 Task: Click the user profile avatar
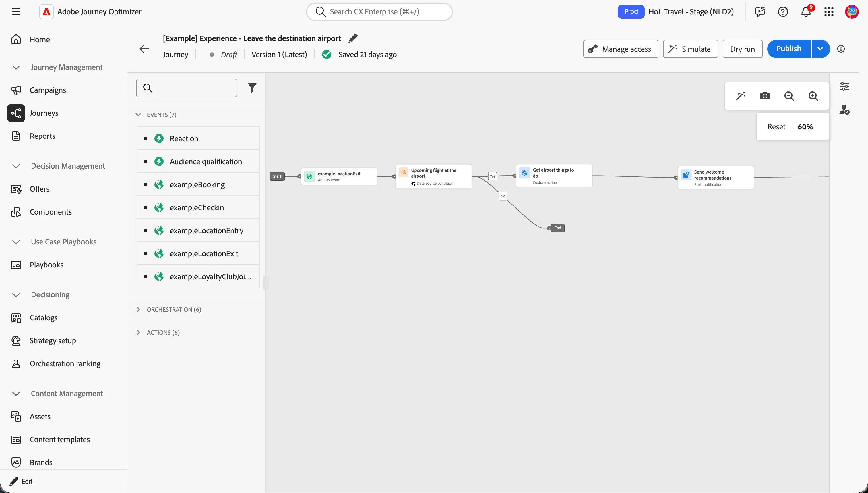[x=851, y=11]
